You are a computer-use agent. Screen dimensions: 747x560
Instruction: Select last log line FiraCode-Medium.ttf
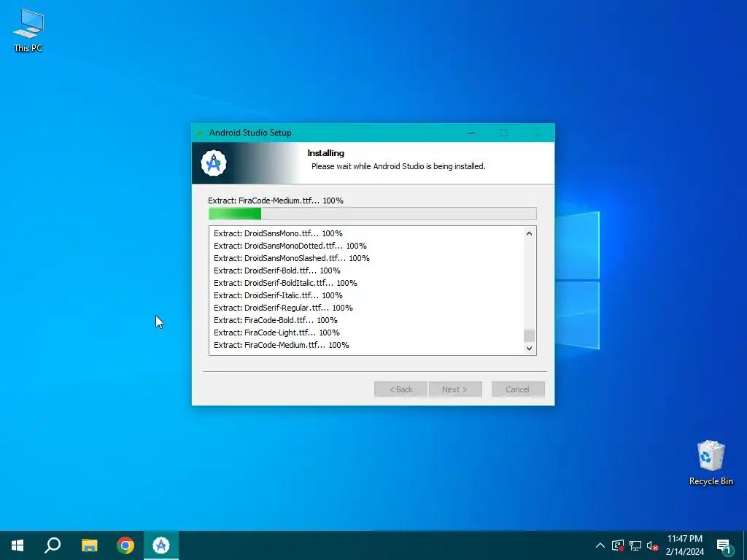click(x=281, y=345)
